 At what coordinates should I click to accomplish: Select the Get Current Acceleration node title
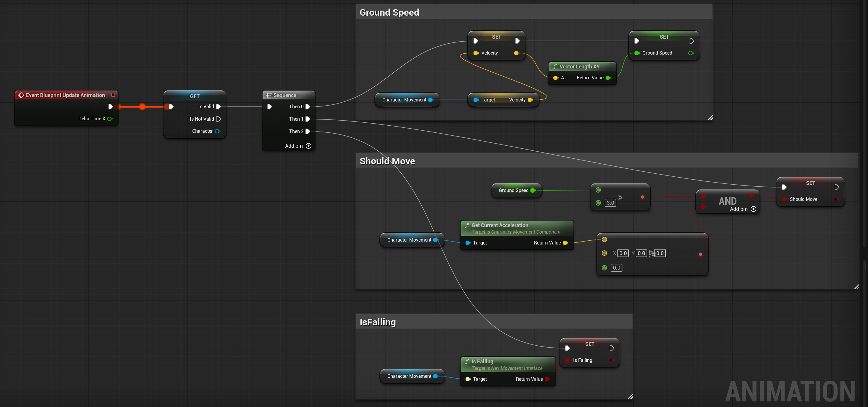click(x=500, y=225)
